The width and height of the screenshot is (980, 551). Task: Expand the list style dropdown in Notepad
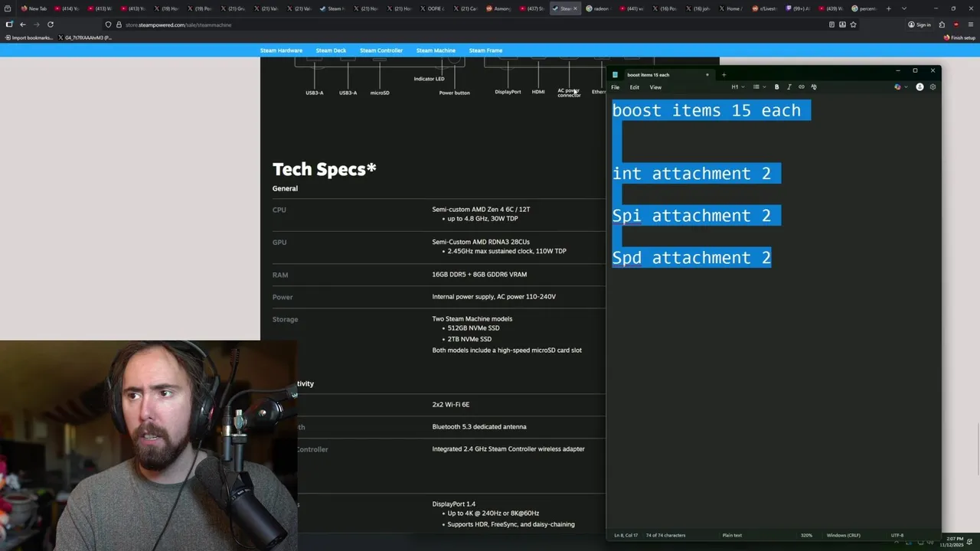coord(759,87)
